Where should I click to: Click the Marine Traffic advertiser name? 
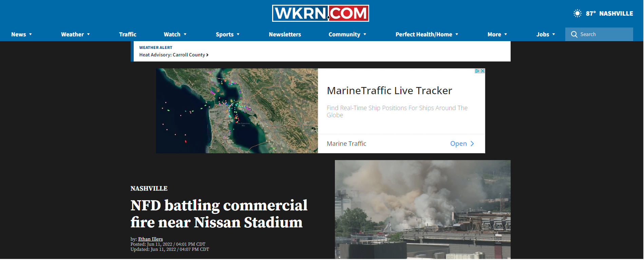tap(346, 144)
